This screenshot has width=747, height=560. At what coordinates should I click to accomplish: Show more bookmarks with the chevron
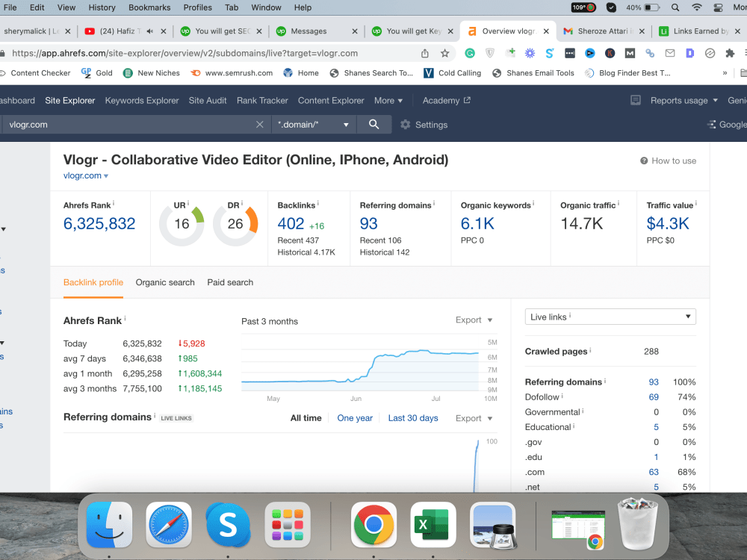[x=725, y=73]
